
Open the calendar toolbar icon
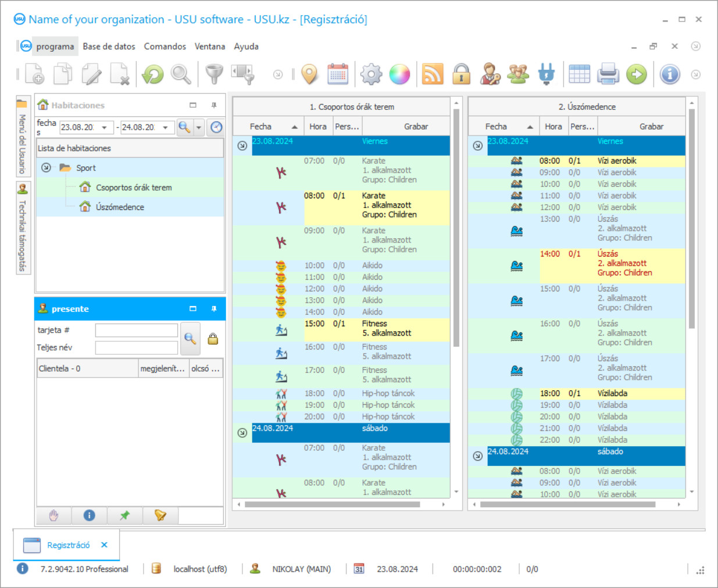pyautogui.click(x=338, y=74)
